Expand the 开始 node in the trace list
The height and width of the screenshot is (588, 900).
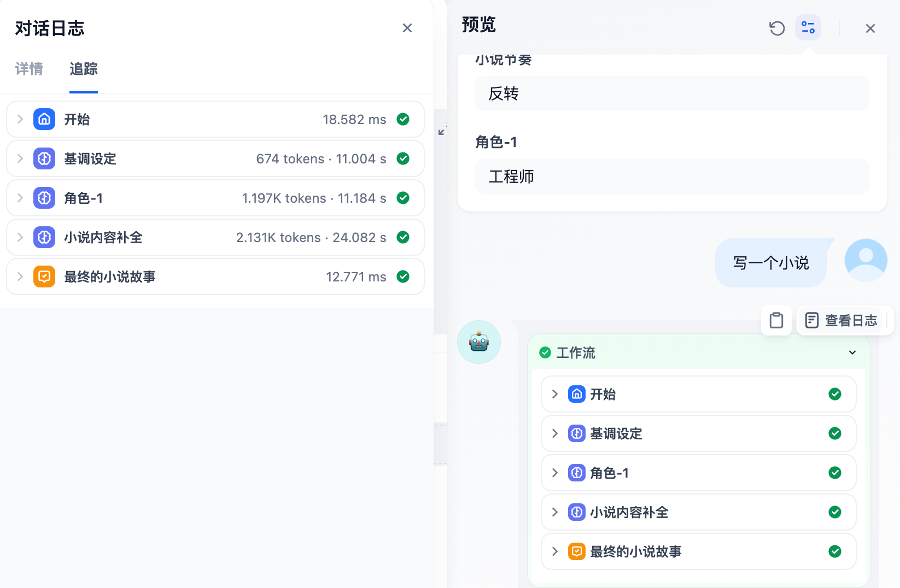point(20,119)
